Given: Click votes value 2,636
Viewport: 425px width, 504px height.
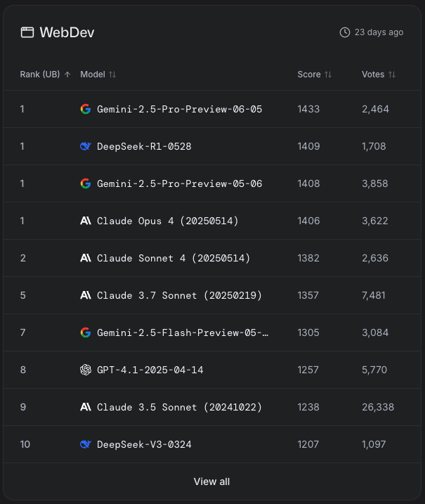Looking at the screenshot, I should (x=375, y=258).
